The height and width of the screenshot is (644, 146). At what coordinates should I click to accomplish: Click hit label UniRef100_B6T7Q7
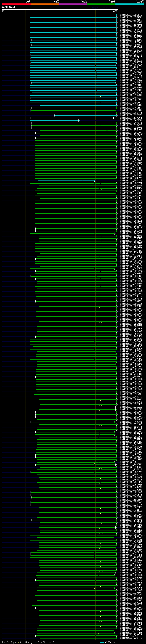coord(131,72)
